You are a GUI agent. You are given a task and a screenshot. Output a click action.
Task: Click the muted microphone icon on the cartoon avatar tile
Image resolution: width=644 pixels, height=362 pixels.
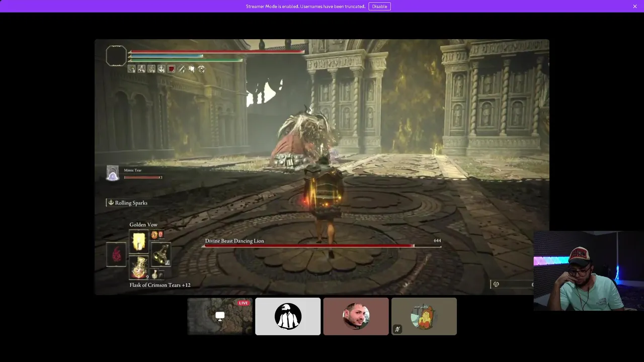397,329
